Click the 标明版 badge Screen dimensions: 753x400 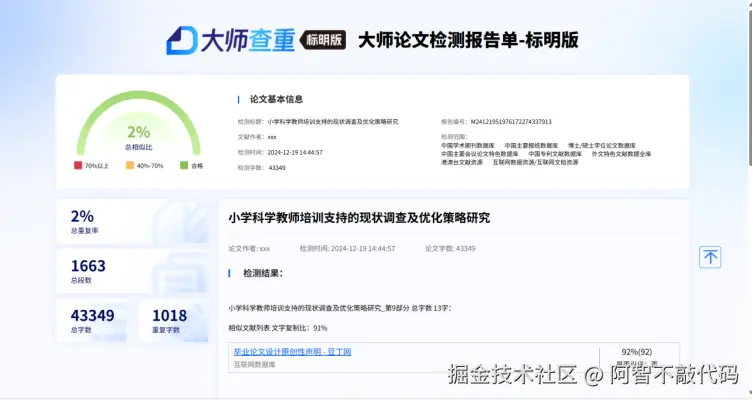tap(323, 40)
